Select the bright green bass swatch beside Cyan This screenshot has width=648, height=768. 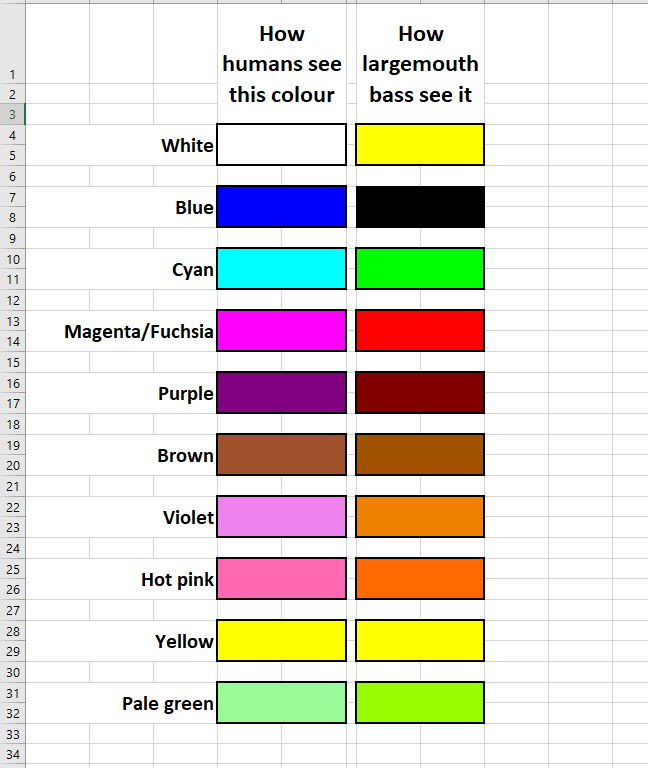[420, 268]
